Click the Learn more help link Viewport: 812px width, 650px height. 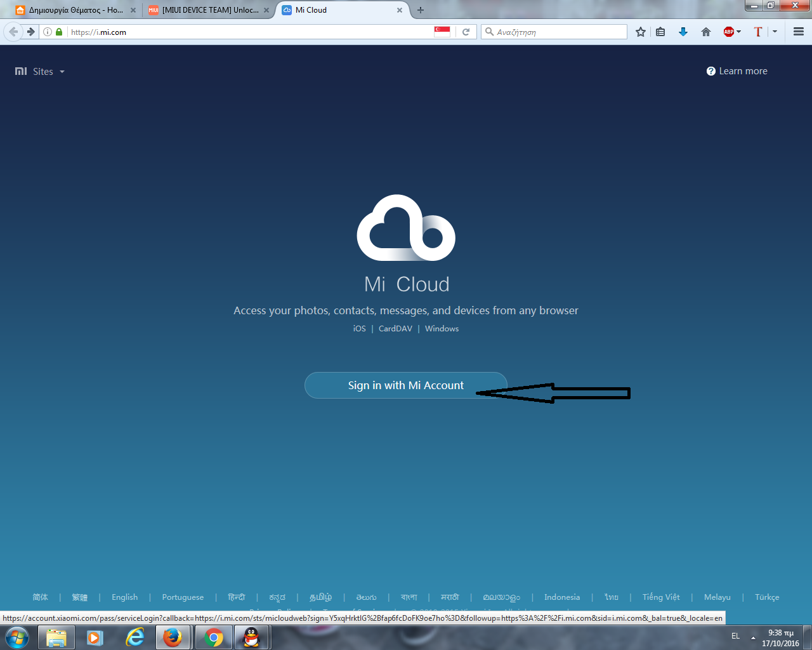coord(737,71)
